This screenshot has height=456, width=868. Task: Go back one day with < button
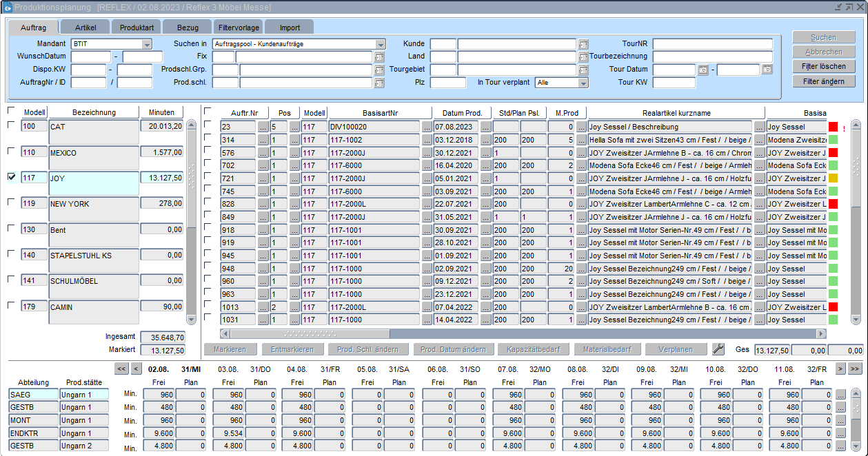[x=137, y=369]
